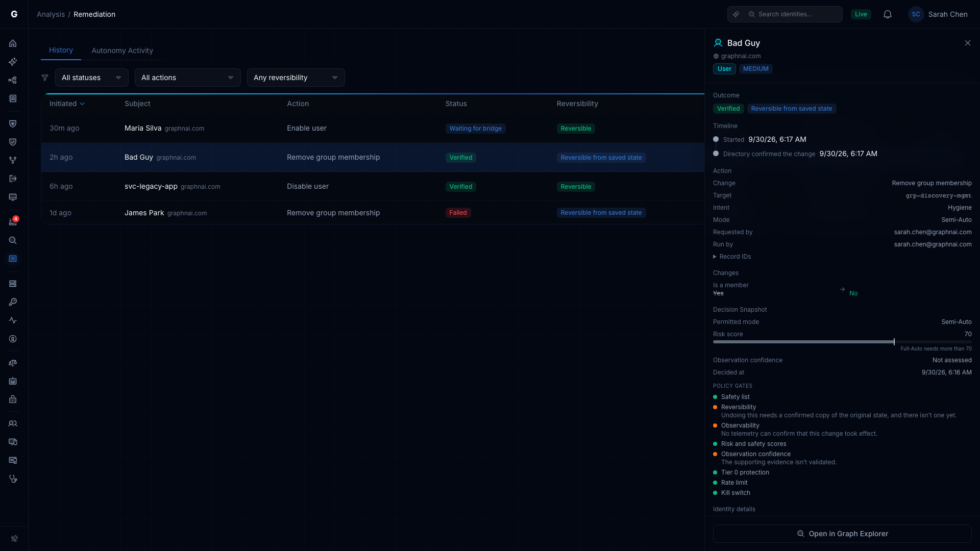Go to Analysis in the breadcrumb

[51, 14]
